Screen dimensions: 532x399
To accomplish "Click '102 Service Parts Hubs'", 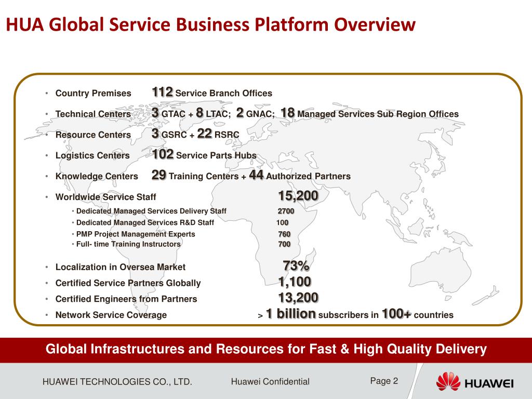I will click(x=204, y=154).
